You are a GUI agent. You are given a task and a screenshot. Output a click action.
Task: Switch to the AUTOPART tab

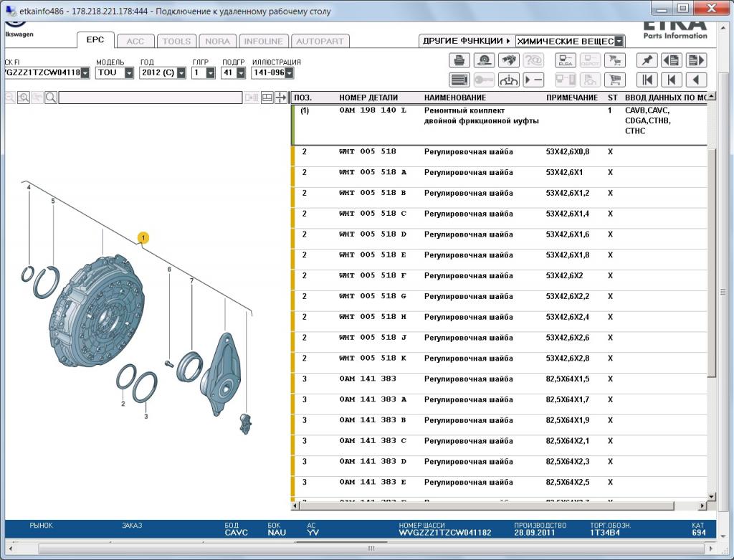pos(320,41)
